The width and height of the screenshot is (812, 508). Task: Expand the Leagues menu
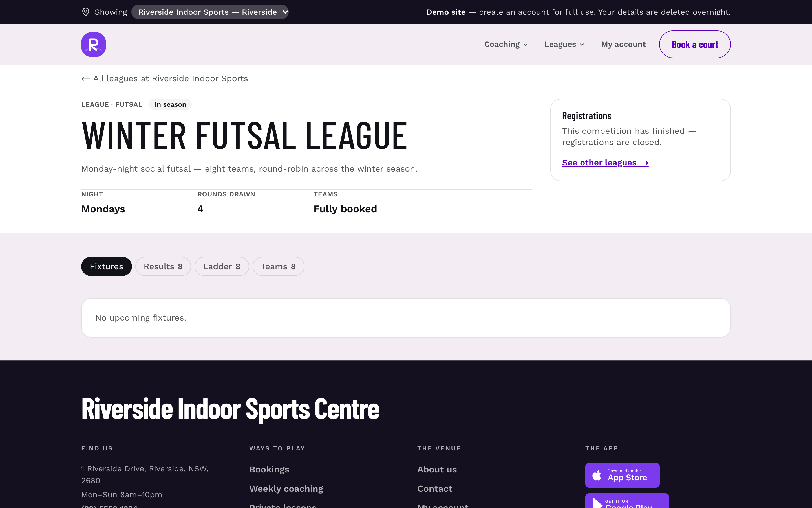[564, 44]
